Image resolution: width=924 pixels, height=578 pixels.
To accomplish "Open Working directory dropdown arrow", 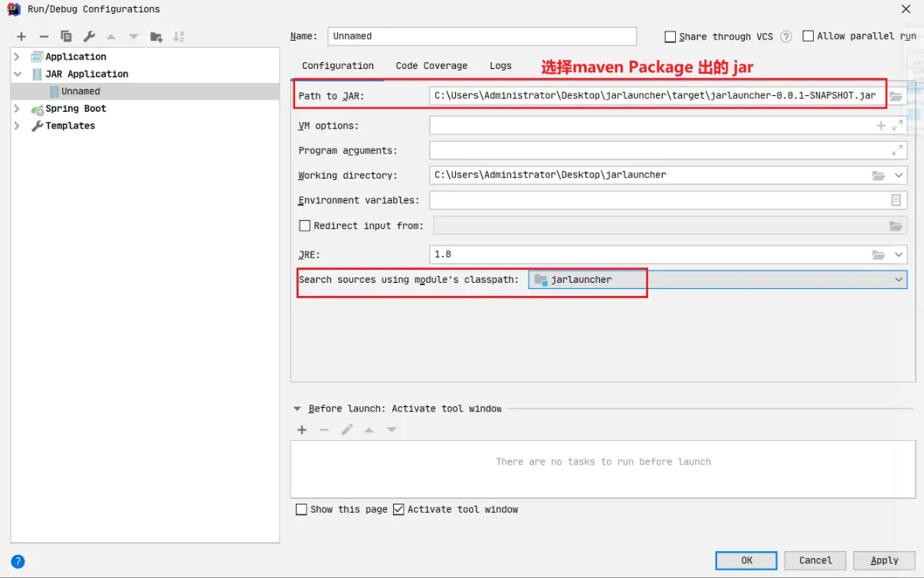I will (899, 176).
